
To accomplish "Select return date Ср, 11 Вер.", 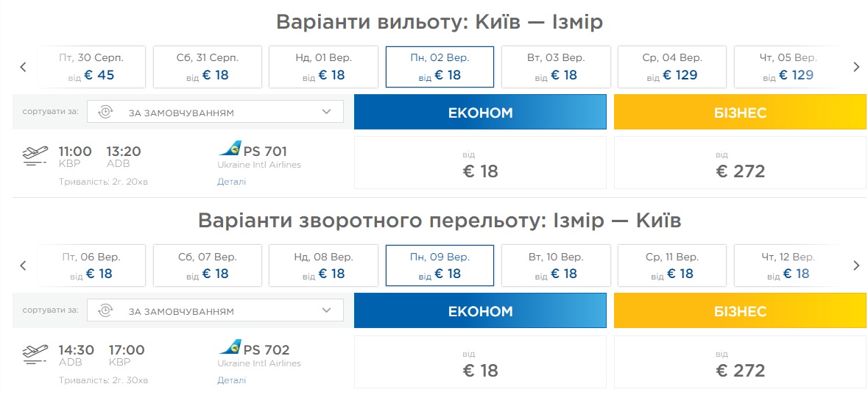I will (671, 266).
